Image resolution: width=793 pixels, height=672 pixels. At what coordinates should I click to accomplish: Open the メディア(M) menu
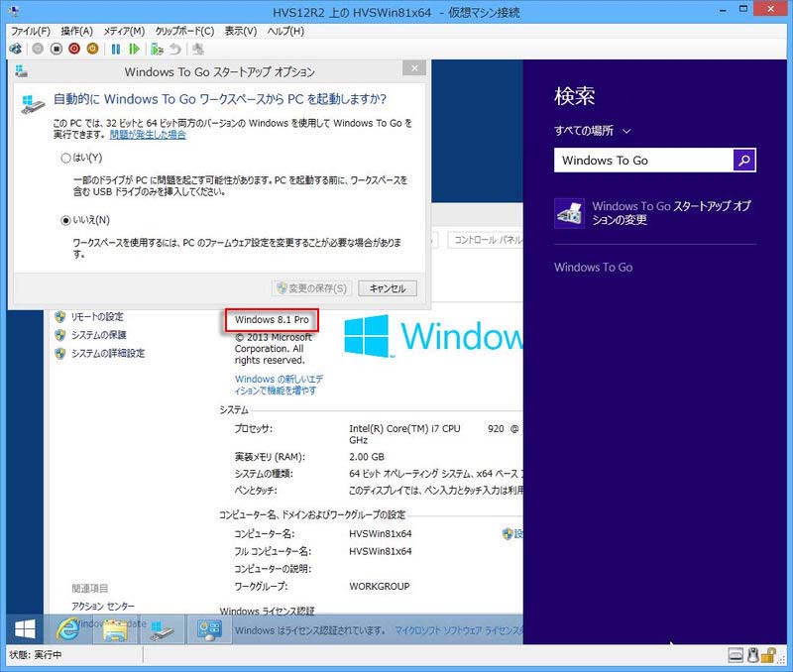[x=124, y=31]
